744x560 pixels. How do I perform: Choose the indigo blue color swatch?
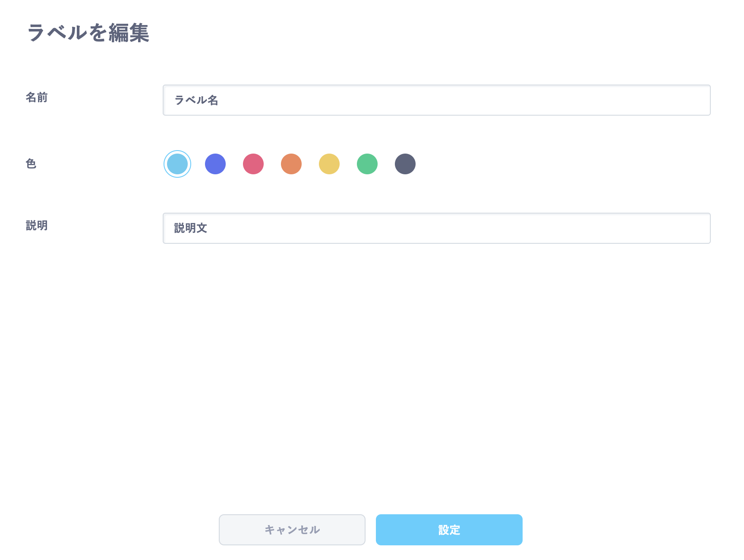[x=215, y=164]
